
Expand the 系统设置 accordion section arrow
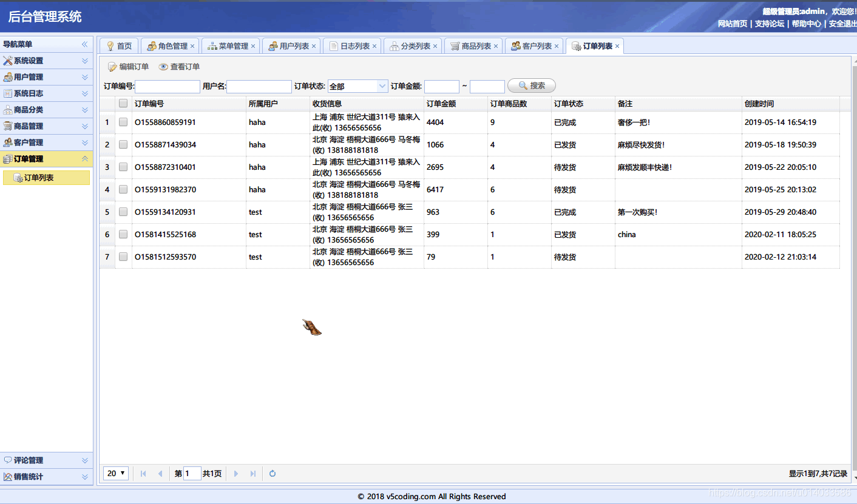tap(85, 61)
